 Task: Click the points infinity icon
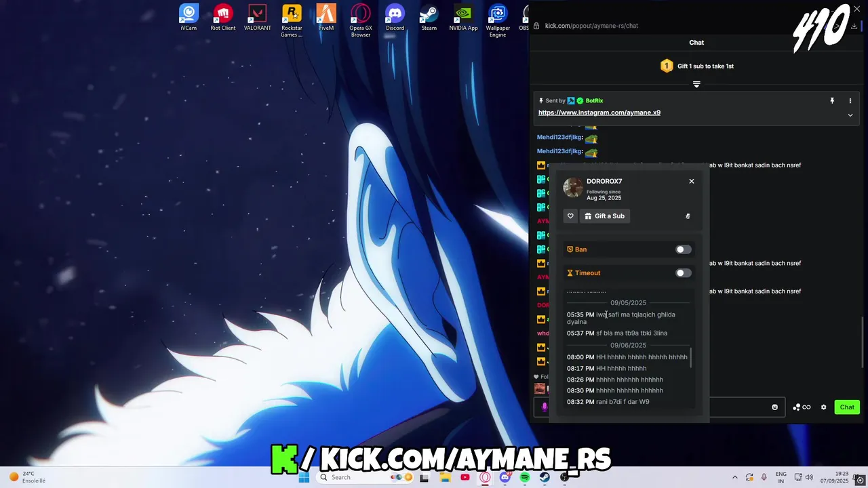pyautogui.click(x=802, y=407)
